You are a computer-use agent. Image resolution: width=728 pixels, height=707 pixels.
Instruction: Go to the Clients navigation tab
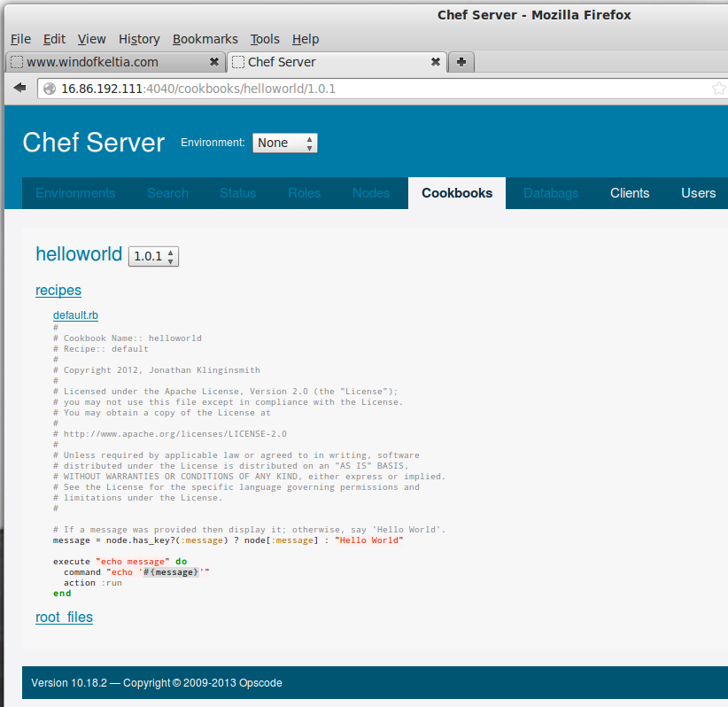coord(630,193)
